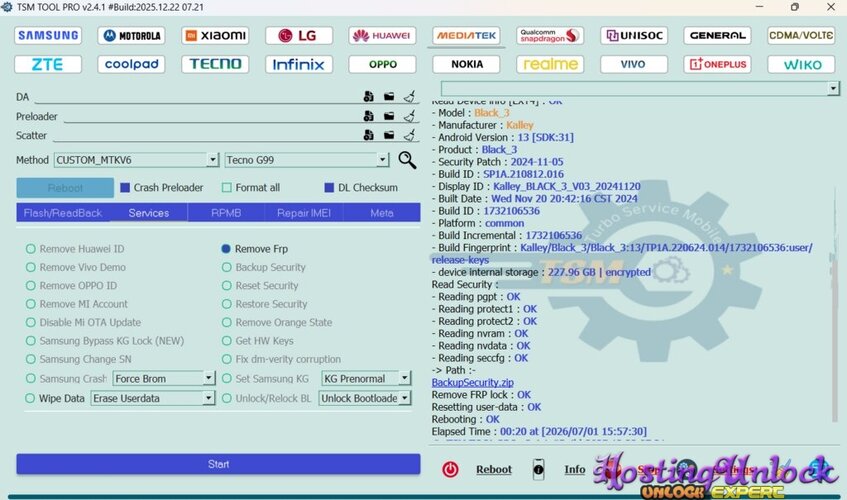Select the Qualcomm Snapdragon logo
The width and height of the screenshot is (847, 500).
549,36
